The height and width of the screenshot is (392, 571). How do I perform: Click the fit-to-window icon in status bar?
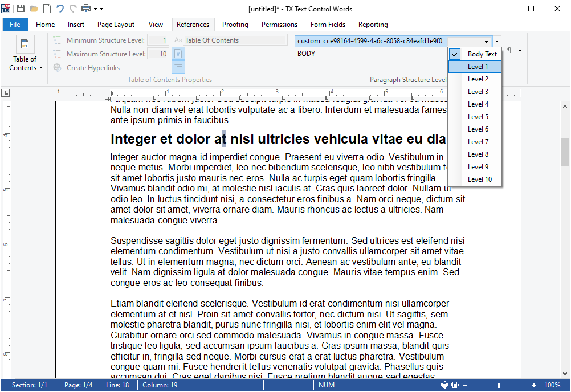point(444,385)
